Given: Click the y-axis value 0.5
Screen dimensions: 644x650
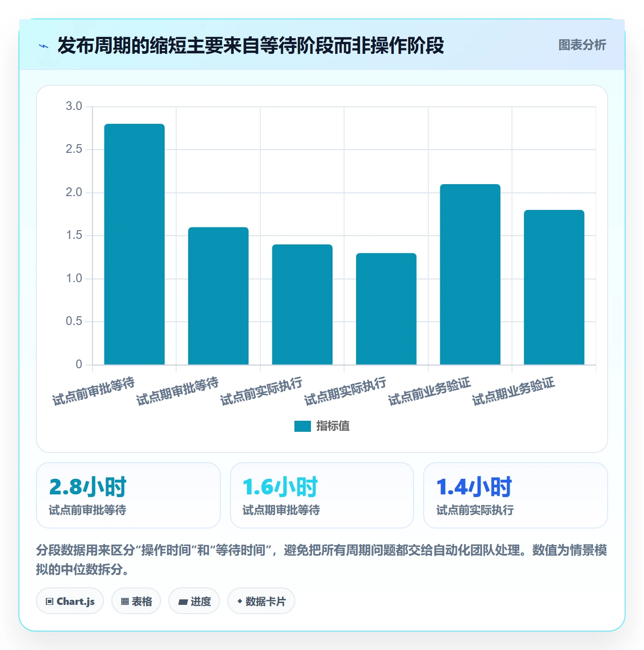Looking at the screenshot, I should coord(74,321).
